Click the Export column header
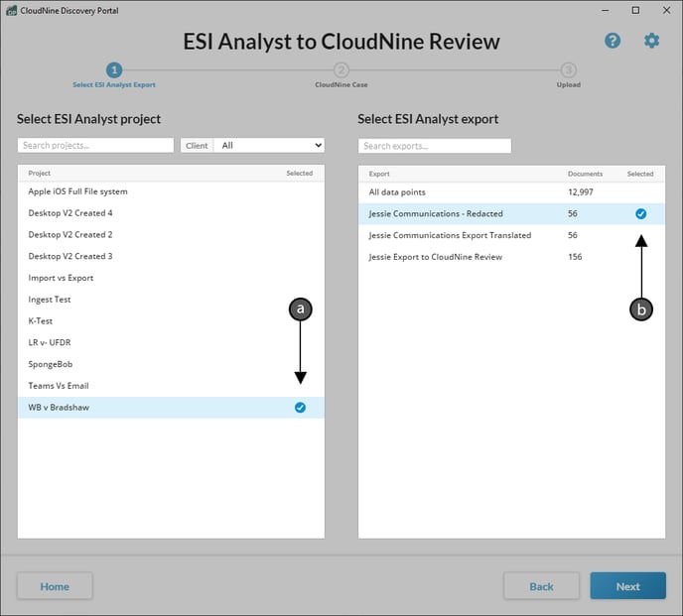Image resolution: width=683 pixels, height=616 pixels. [x=379, y=174]
